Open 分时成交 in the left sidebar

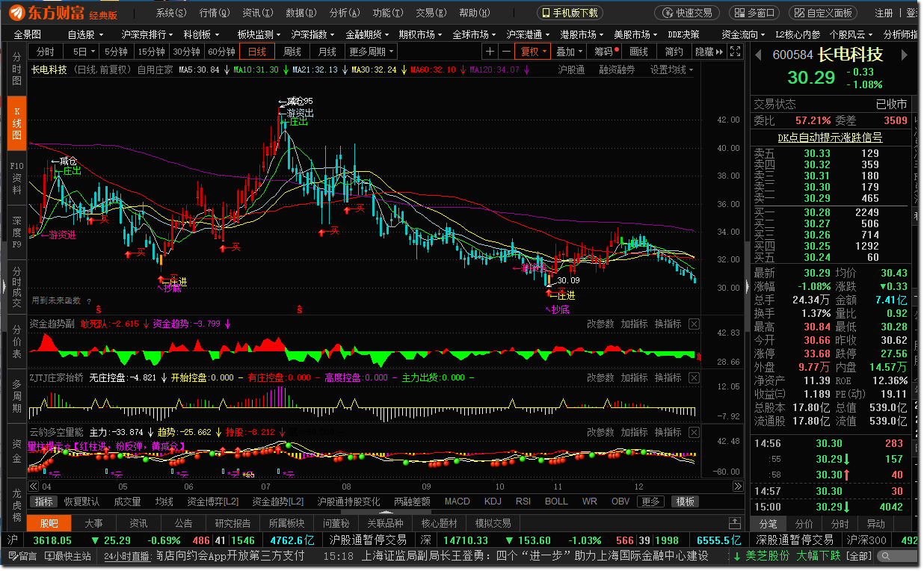click(x=16, y=286)
